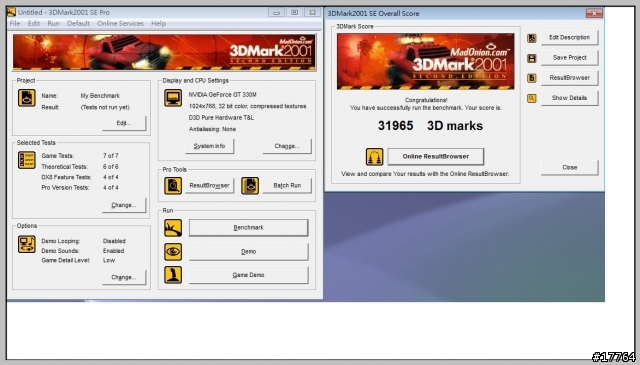Click the Display and CPU monitor icon
640x365 pixels.
[x=173, y=98]
